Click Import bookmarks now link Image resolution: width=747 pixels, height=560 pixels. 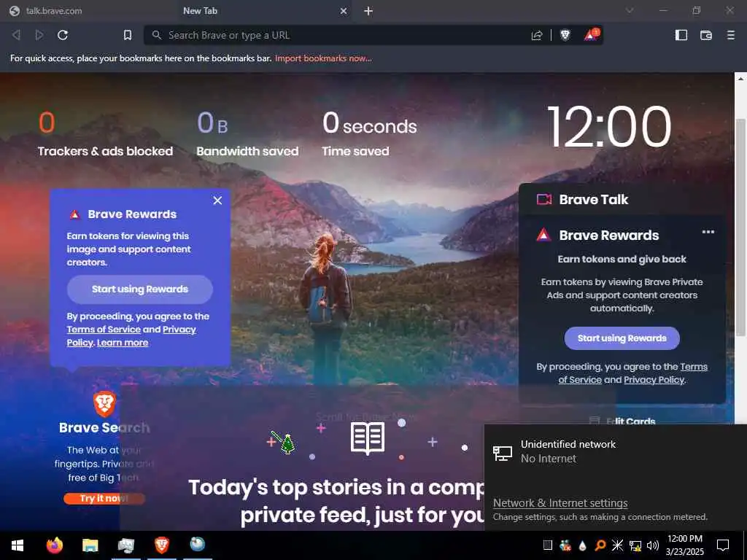point(323,58)
